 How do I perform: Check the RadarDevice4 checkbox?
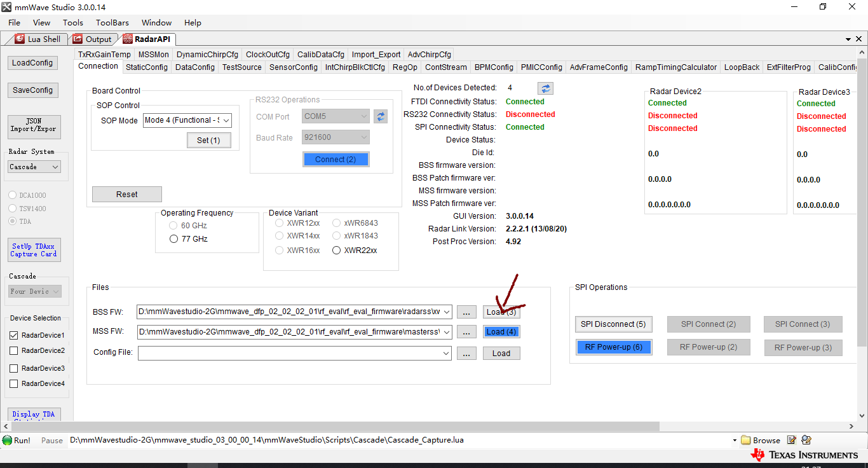pyautogui.click(x=14, y=383)
